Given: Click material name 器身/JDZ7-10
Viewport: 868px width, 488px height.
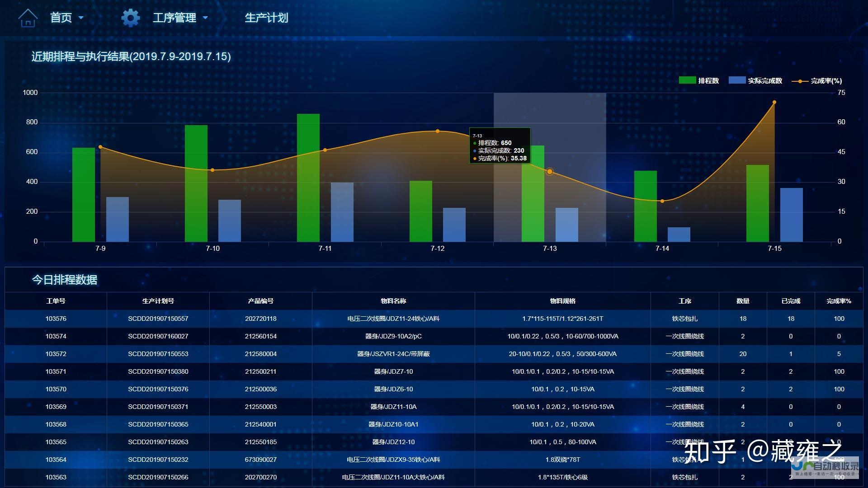Looking at the screenshot, I should pos(393,371).
